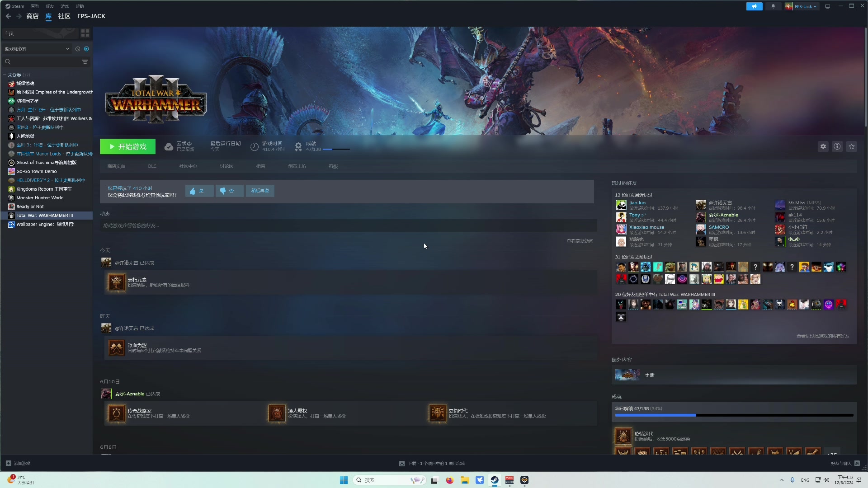Image resolution: width=868 pixels, height=488 pixels.
Task: Click the achievements 47/138 progress bar
Action: 336,150
